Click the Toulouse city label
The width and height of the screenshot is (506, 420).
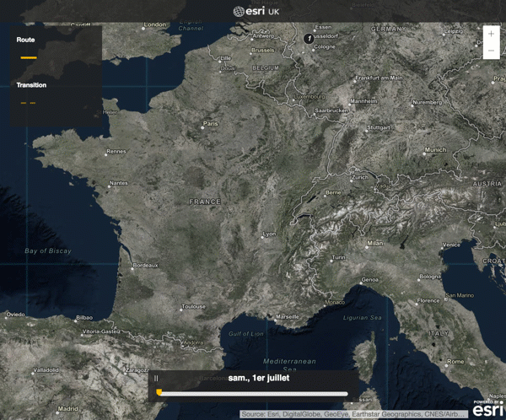[194, 306]
